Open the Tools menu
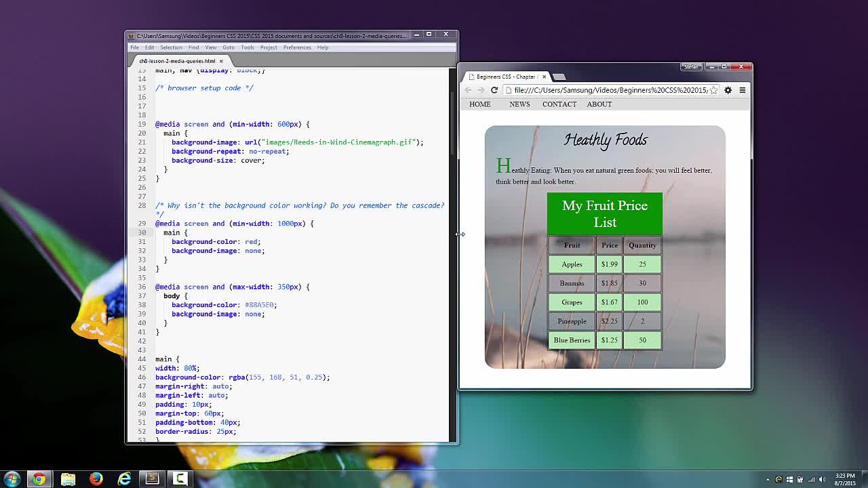 tap(248, 47)
